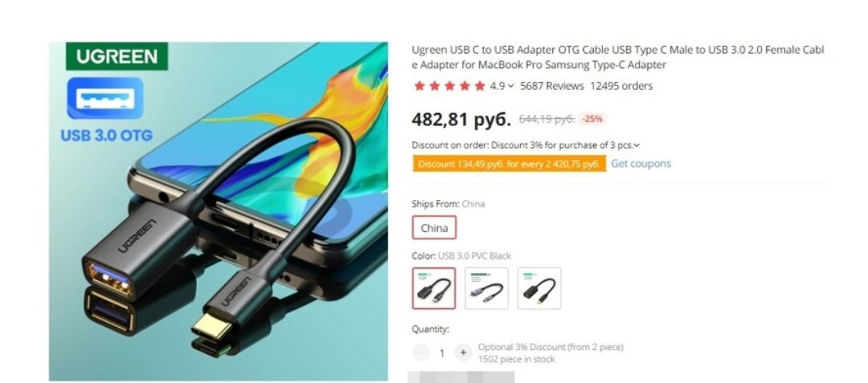Select the China shipping option
The image size is (868, 383).
tap(434, 228)
